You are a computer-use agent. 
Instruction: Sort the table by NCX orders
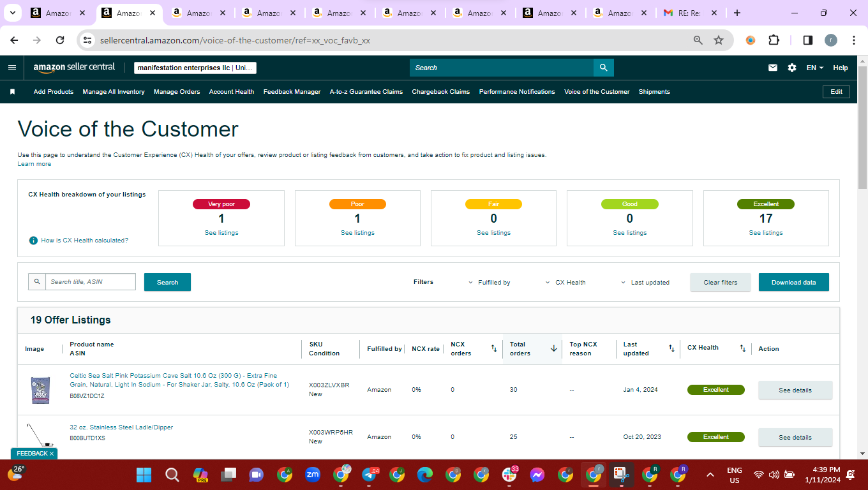click(493, 348)
